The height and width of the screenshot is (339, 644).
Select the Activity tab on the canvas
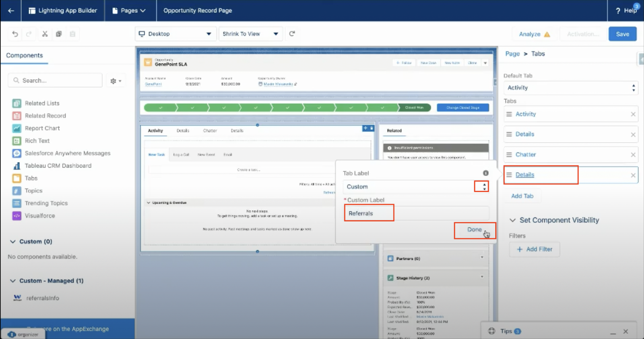click(x=155, y=131)
